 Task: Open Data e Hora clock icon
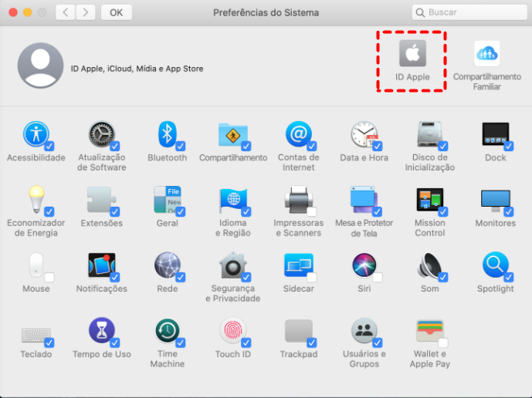364,134
